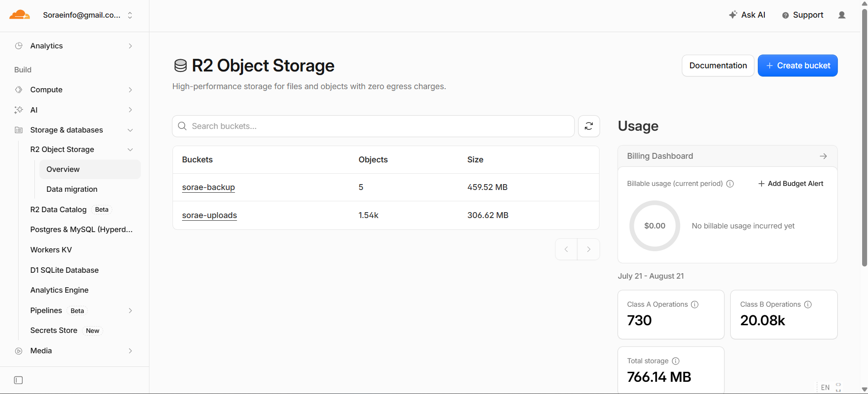Viewport: 868px width, 394px height.
Task: Go to next page of buckets
Action: (589, 249)
